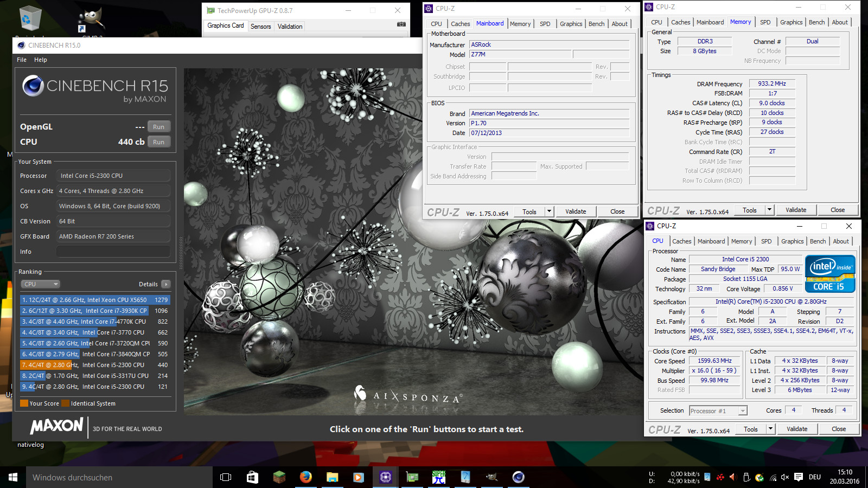Open the GIMP desktop shortcut
The width and height of the screenshot is (868, 488).
point(90,21)
